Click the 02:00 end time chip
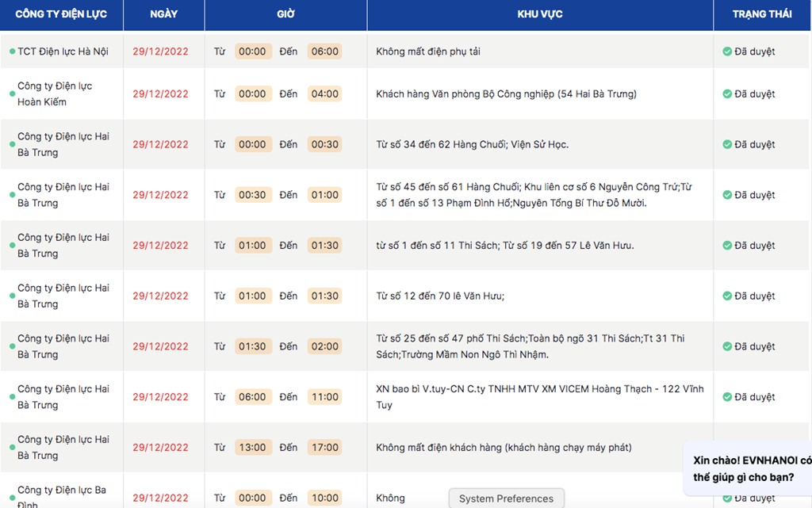Viewport: 812px width, 508px height. click(324, 346)
